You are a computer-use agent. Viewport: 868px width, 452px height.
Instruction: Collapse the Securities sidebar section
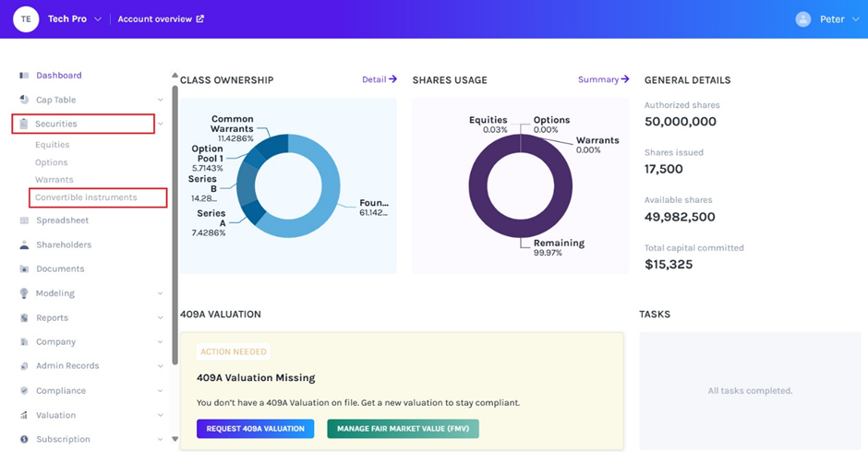(161, 124)
